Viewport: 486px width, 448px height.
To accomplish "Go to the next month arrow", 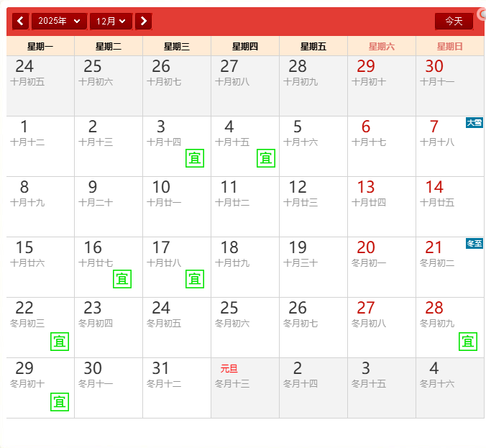I will (x=144, y=21).
